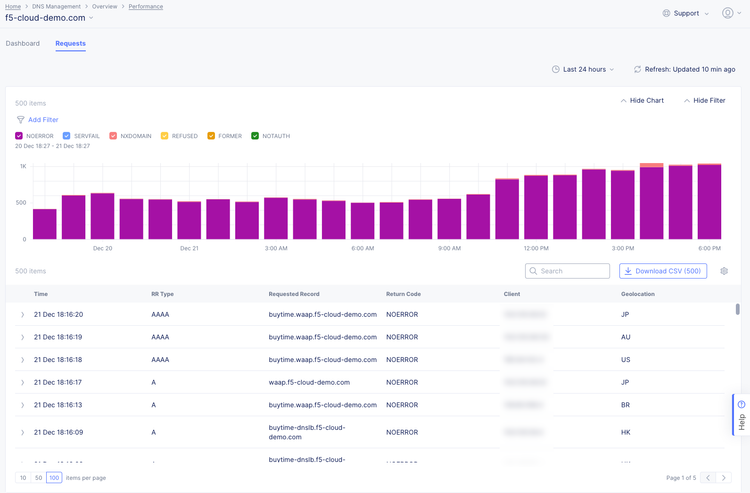Screen dimensions: 750x493
Task: Click the Download CSV (500) button
Action: coord(663,271)
